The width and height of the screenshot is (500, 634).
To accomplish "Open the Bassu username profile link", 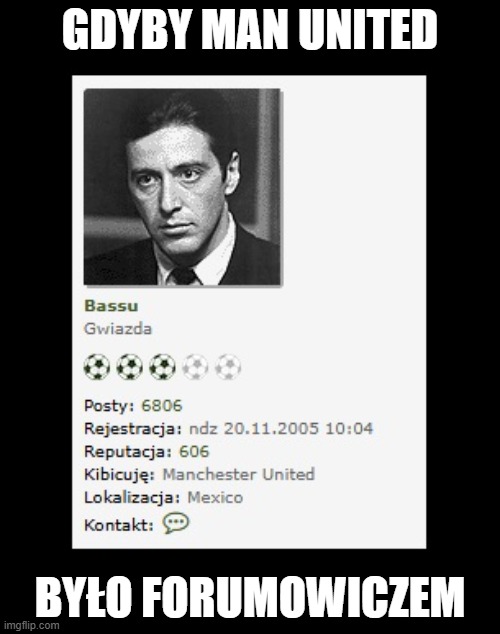I will tap(111, 306).
